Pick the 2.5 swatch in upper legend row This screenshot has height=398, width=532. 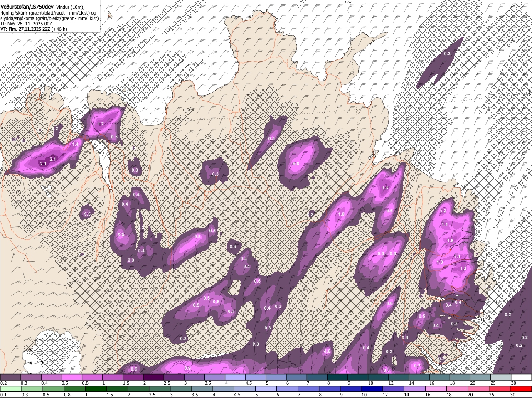pos(174,377)
